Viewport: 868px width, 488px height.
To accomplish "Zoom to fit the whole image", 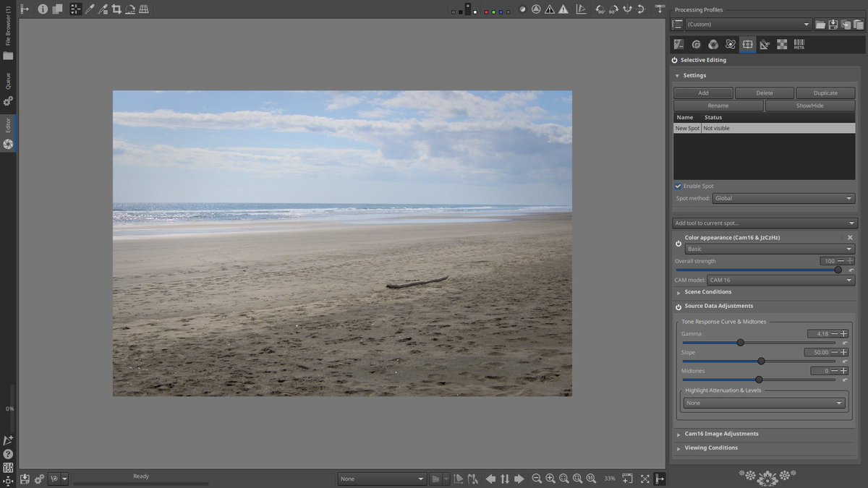I will tap(564, 479).
